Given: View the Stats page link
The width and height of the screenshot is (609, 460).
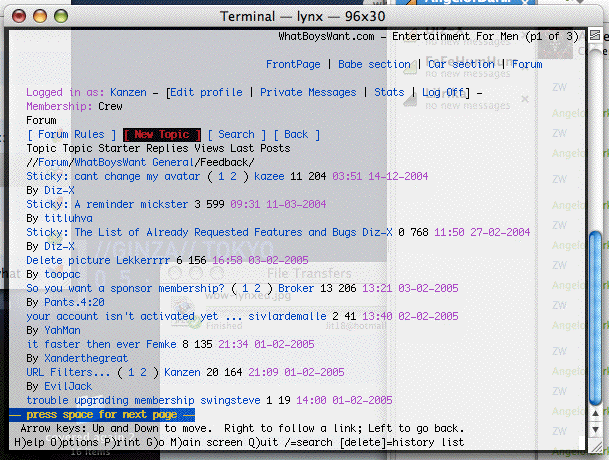Looking at the screenshot, I should (x=389, y=92).
